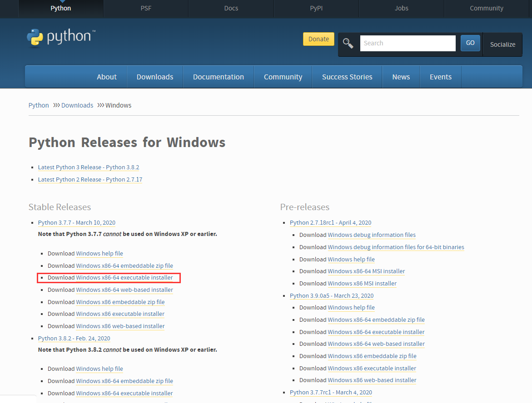This screenshot has height=403, width=532.
Task: Download Python 3.9.0a5 x86 executable installer
Action: coord(372,368)
